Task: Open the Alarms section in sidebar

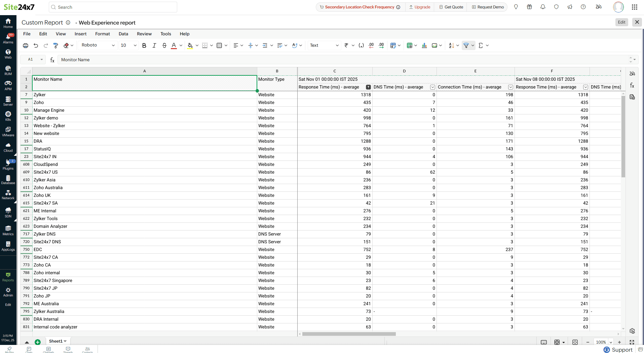Action: click(8, 38)
